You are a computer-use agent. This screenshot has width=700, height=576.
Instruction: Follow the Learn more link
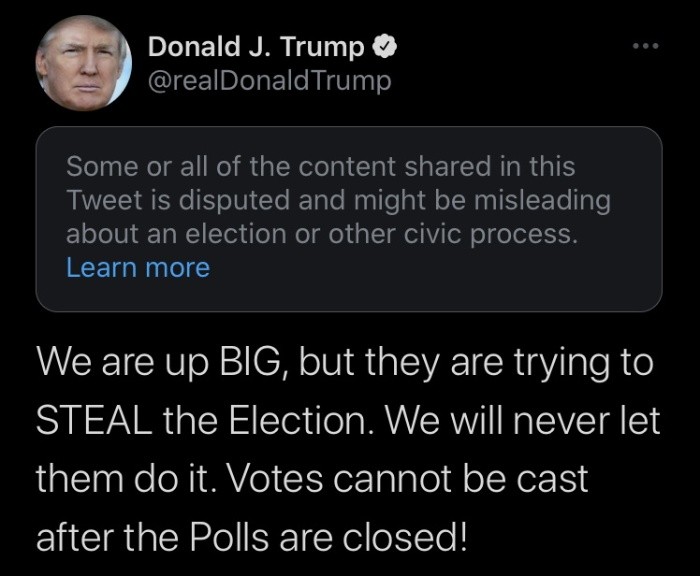(x=137, y=267)
